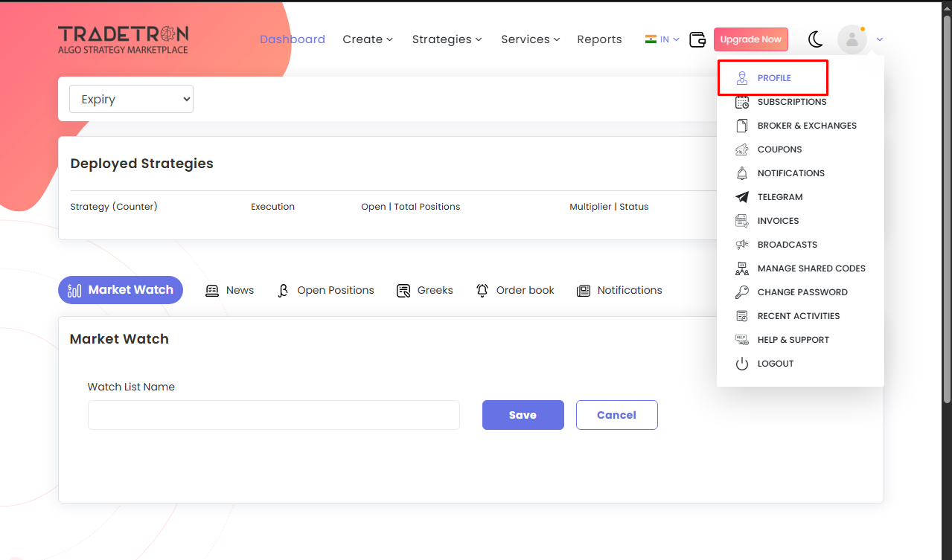Switch to the Greeks tab

click(x=425, y=290)
